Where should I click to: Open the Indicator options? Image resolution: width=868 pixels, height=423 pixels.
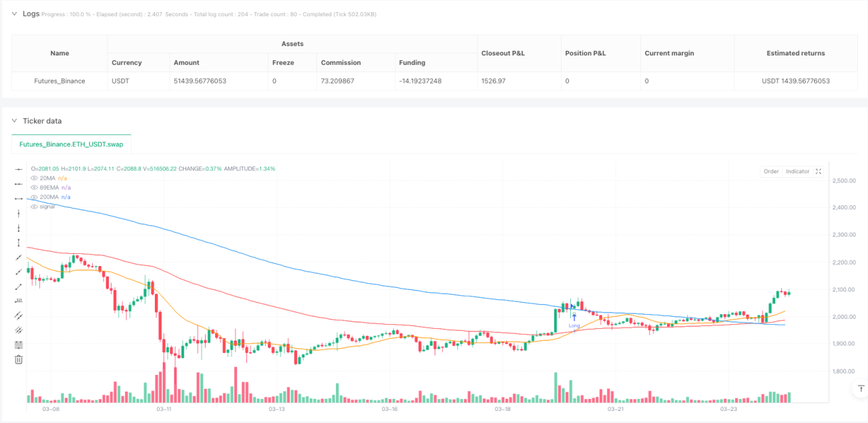click(797, 172)
